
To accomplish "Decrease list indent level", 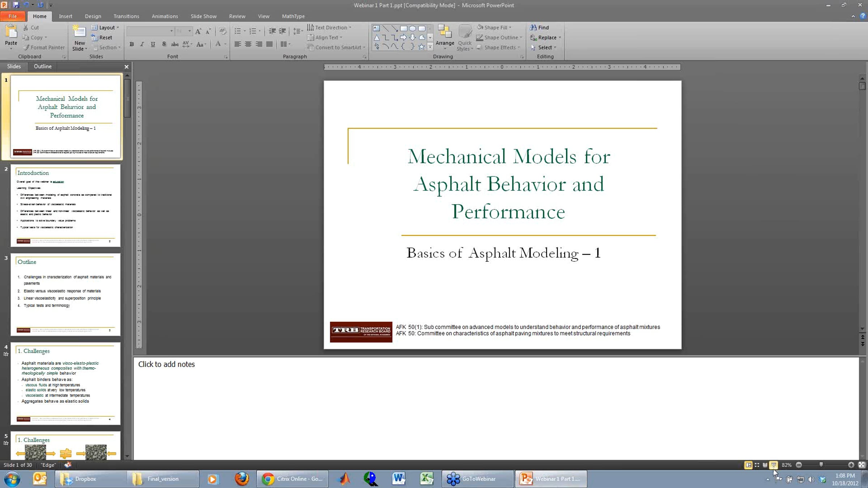I will [x=272, y=31].
